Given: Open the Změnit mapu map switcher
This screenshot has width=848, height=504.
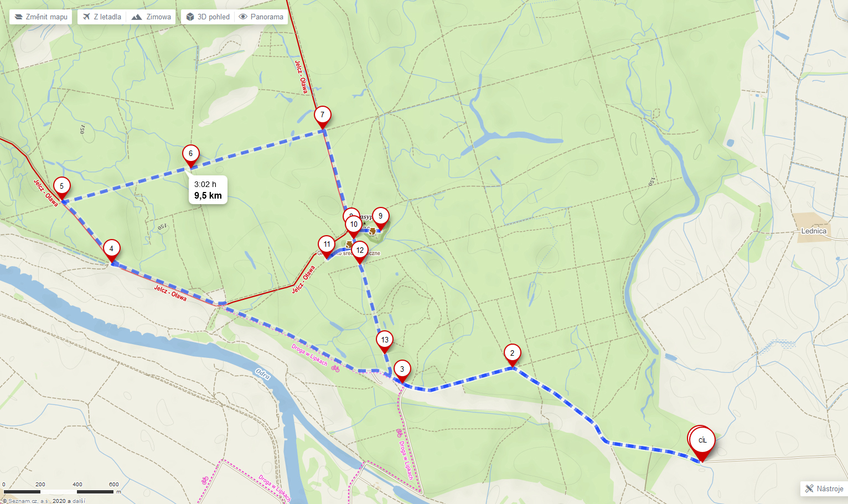Looking at the screenshot, I should pyautogui.click(x=42, y=17).
